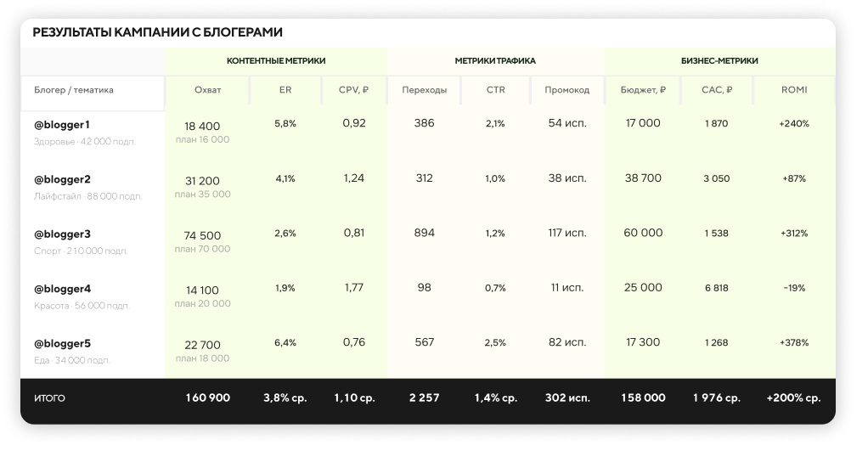Click the 'Бюджет, ₽' column header
The height and width of the screenshot is (468, 868).
(x=643, y=90)
